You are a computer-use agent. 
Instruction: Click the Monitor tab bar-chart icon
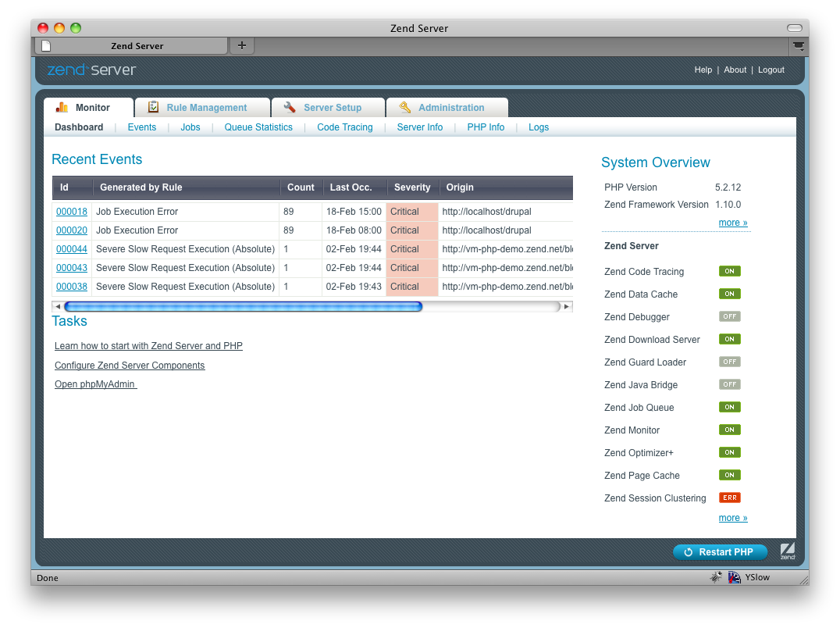pos(62,107)
